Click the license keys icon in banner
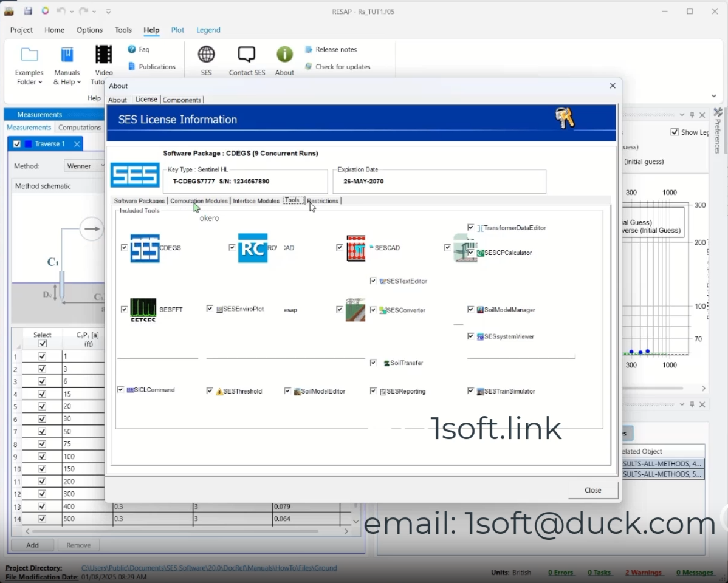This screenshot has height=583, width=728. tap(565, 118)
